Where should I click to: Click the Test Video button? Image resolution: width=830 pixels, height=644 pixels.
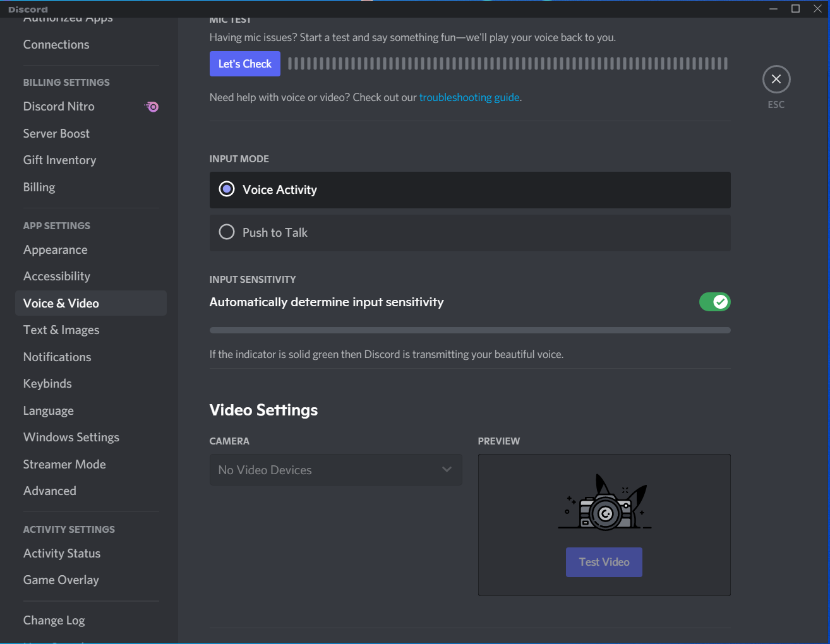coord(604,562)
